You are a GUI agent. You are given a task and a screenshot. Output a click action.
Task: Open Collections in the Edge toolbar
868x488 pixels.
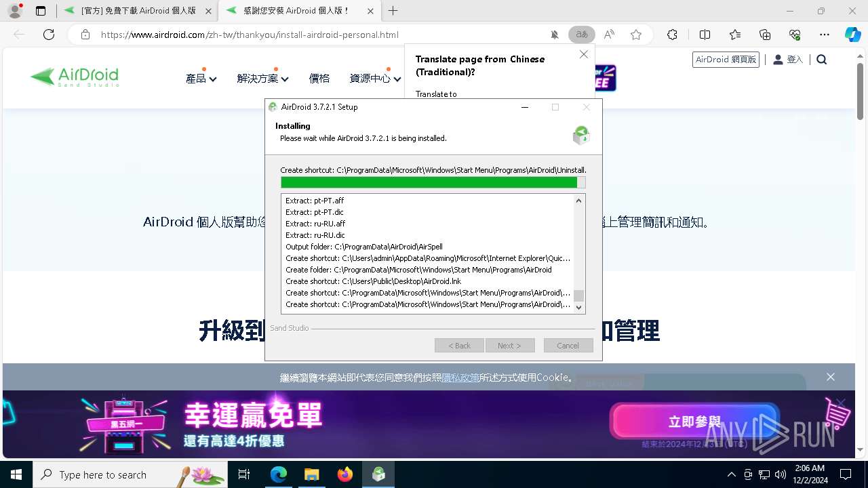(x=765, y=35)
